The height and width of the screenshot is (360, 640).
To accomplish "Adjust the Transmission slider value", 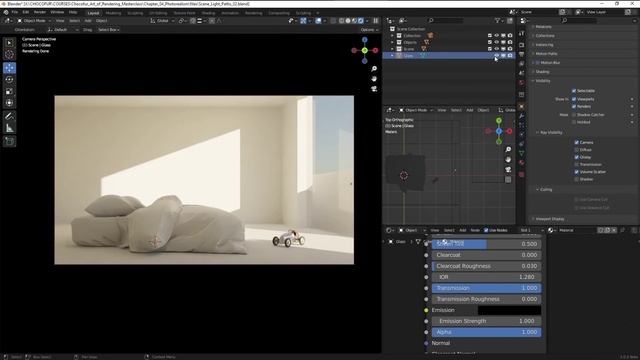I will (487, 288).
